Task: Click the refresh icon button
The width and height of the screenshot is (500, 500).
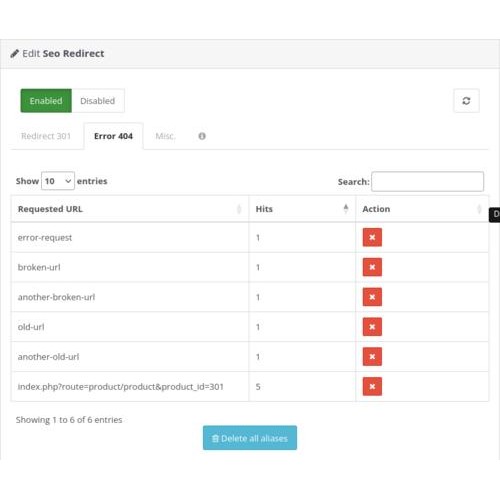Action: 466,101
